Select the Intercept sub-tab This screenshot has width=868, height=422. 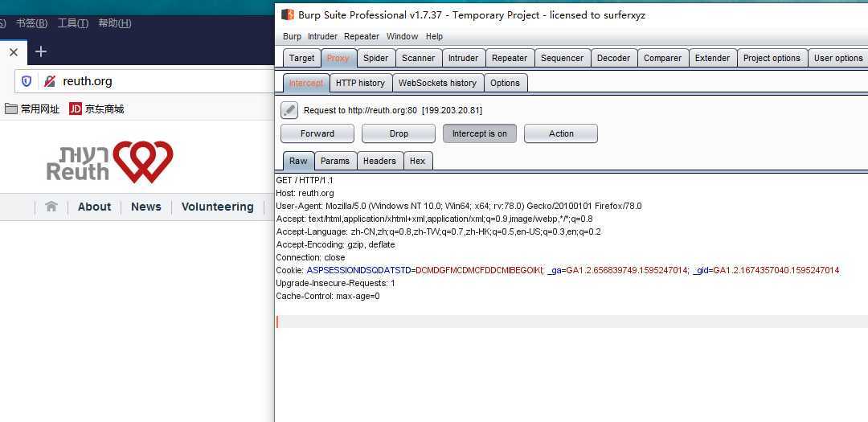[x=306, y=83]
